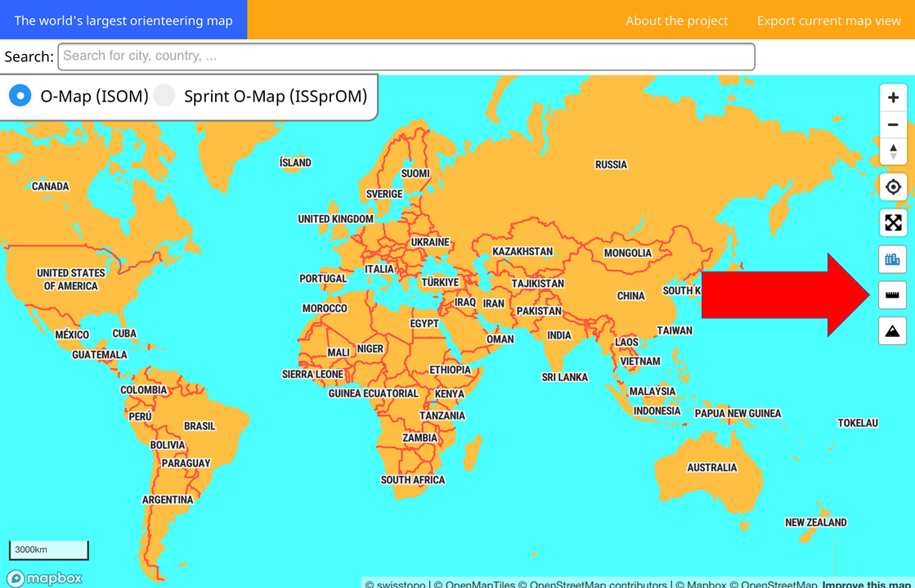915x588 pixels.
Task: Activate the ruler measurement tool
Action: (893, 295)
